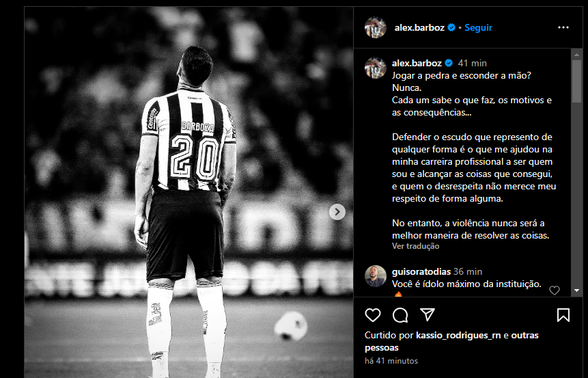Translate caption via Ver tradução
Screen dimensions: 588x378
click(x=415, y=246)
